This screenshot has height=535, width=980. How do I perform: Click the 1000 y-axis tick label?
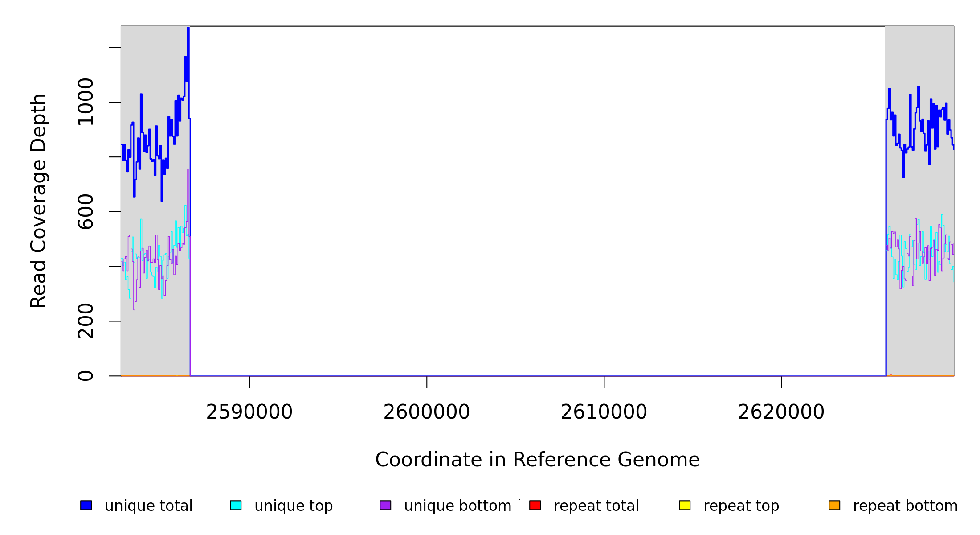click(86, 102)
